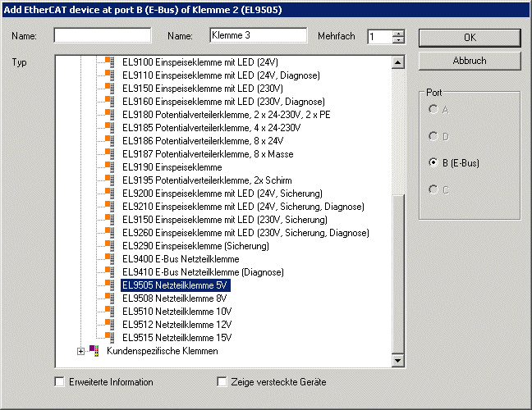The width and height of the screenshot is (532, 410).
Task: Select EL9515 Netzteilklemme 15V
Action: click(177, 338)
